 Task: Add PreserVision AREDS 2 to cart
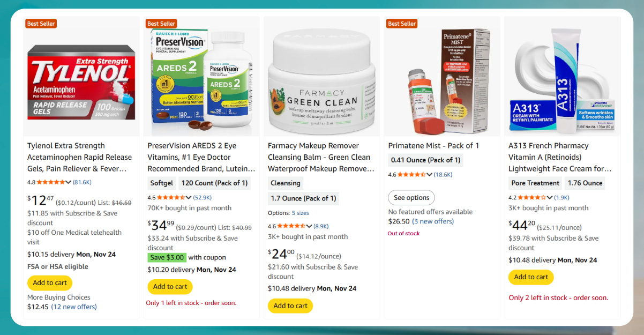click(170, 286)
